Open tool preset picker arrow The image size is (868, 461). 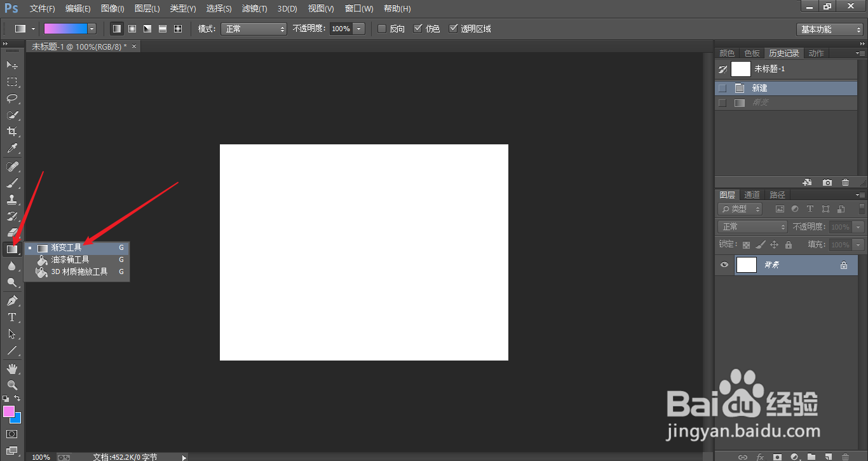pos(33,29)
